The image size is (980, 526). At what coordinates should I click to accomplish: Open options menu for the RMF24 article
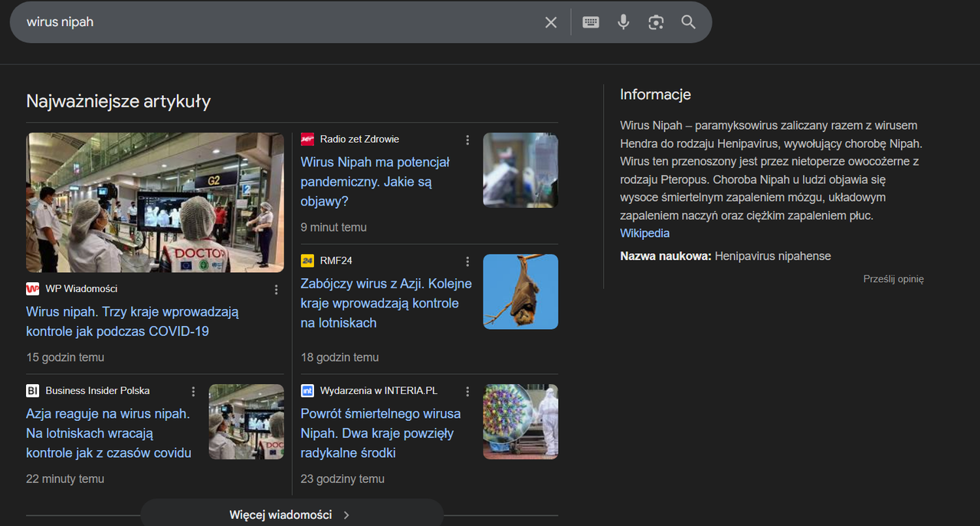point(467,261)
